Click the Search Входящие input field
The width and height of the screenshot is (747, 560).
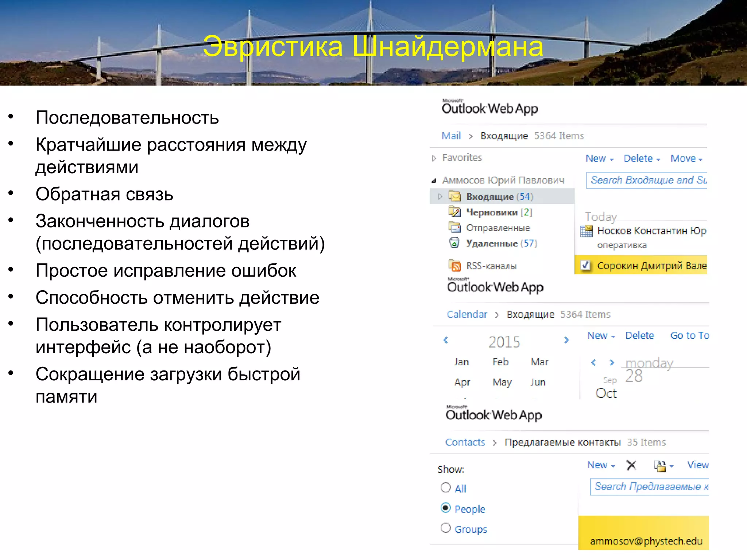646,180
